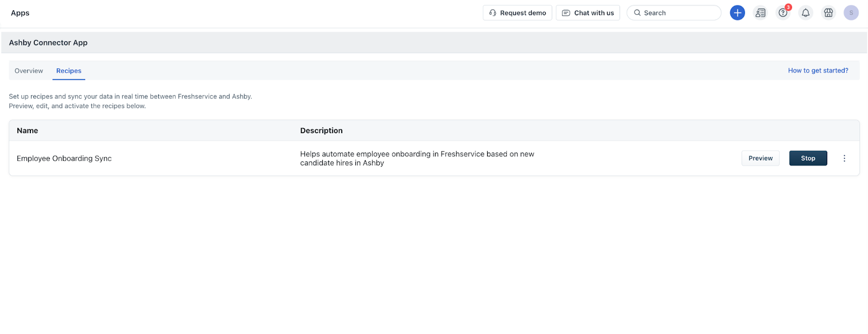Click the Name column header
This screenshot has height=334, width=868.
click(x=27, y=130)
